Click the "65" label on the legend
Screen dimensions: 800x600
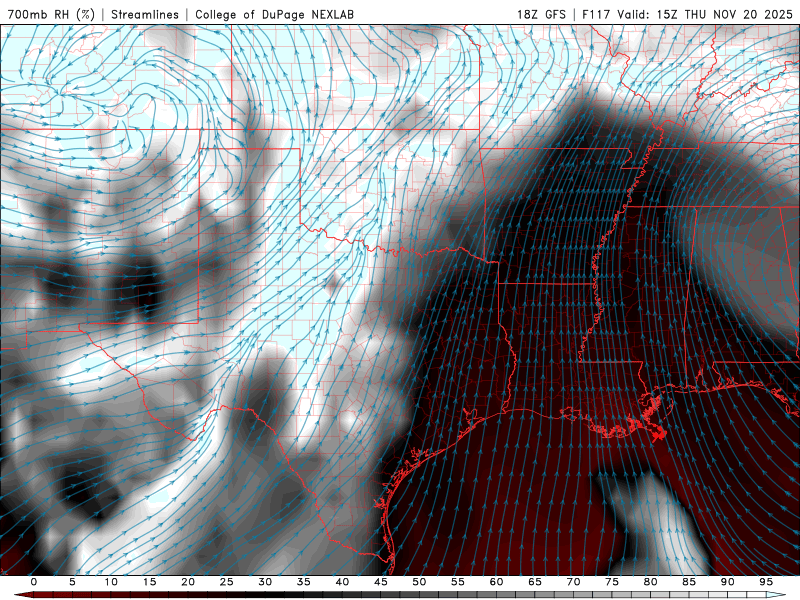pyautogui.click(x=535, y=582)
